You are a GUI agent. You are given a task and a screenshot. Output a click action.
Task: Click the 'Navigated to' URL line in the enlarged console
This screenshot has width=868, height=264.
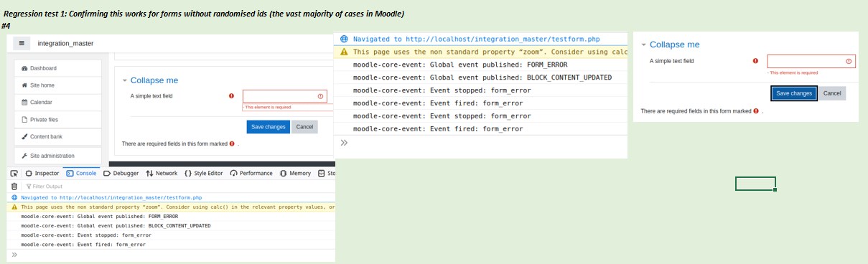click(476, 39)
